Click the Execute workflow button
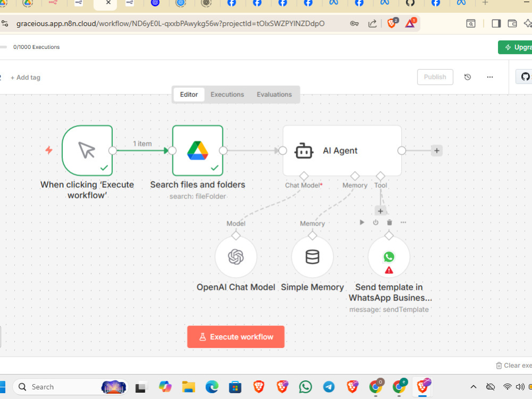This screenshot has height=399, width=532. click(x=236, y=337)
